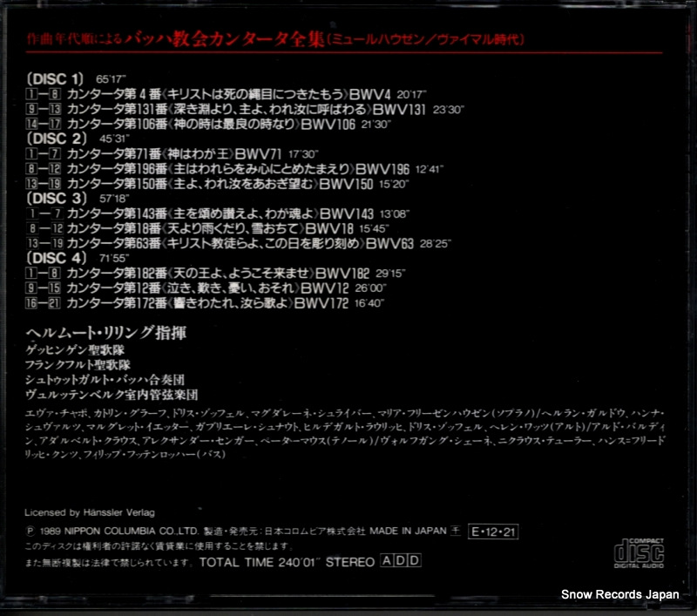Screen dimensions: 697x616
Task: Click "1989 NIPPON COLUMBIA CO.,LTD." text
Action: tap(119, 531)
